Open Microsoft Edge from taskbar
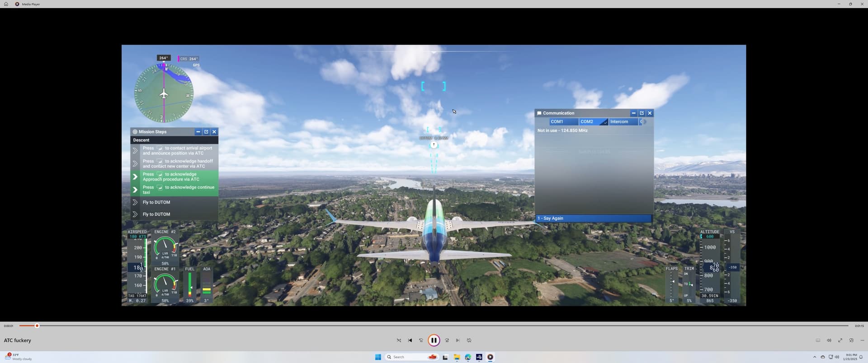The width and height of the screenshot is (868, 363). tap(468, 357)
